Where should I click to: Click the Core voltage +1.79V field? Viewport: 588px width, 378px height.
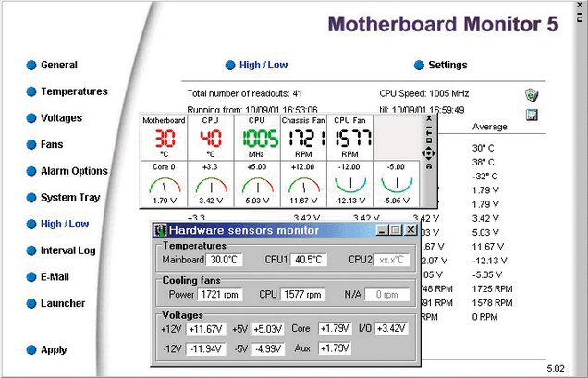335,328
